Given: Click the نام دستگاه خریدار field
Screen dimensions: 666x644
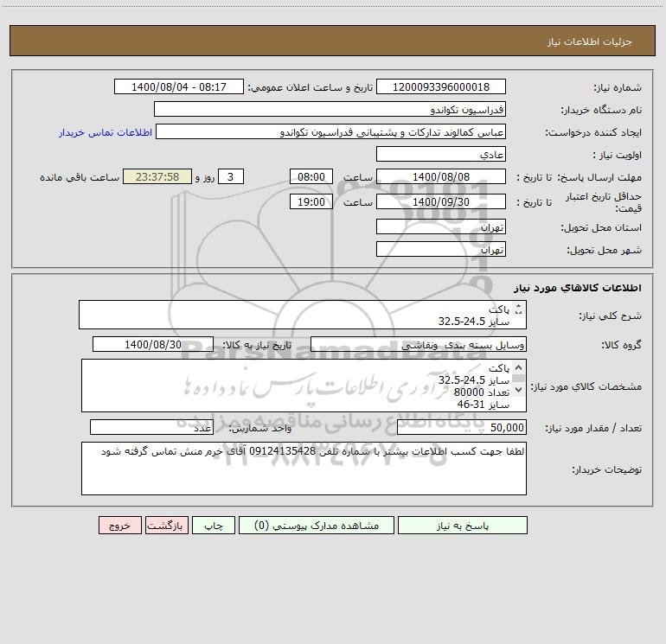Looking at the screenshot, I should point(330,109).
